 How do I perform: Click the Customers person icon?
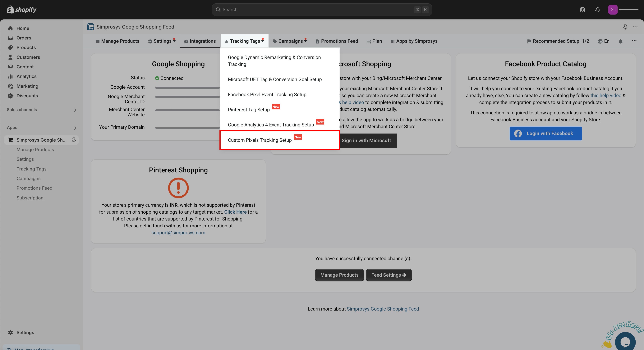pyautogui.click(x=10, y=57)
